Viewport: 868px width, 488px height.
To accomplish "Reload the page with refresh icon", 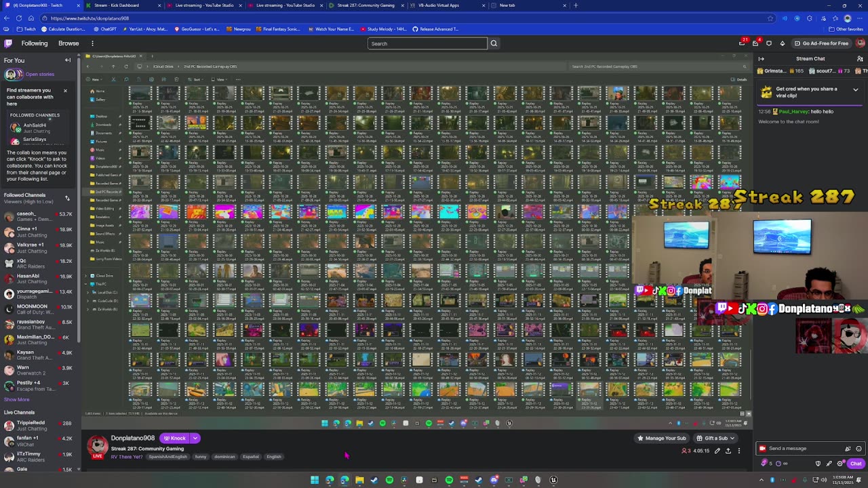I will coord(20,18).
